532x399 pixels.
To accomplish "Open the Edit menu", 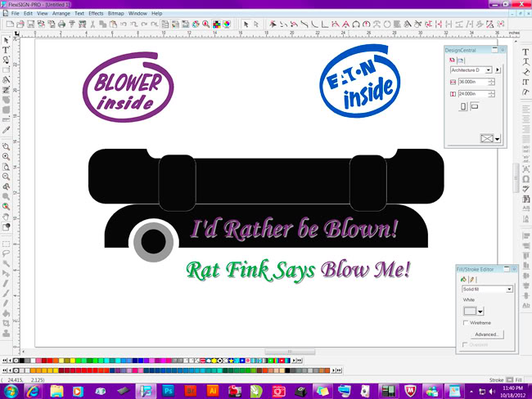I will 28,14.
